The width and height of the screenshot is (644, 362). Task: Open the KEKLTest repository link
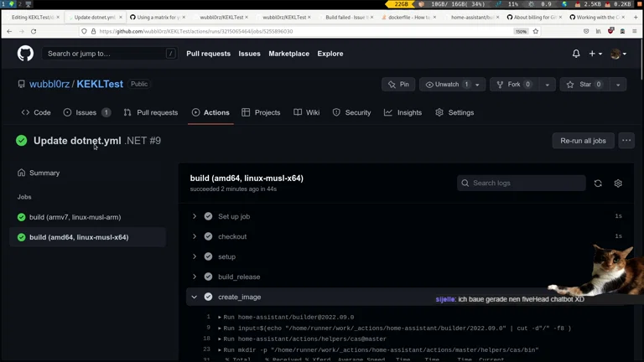pyautogui.click(x=100, y=84)
